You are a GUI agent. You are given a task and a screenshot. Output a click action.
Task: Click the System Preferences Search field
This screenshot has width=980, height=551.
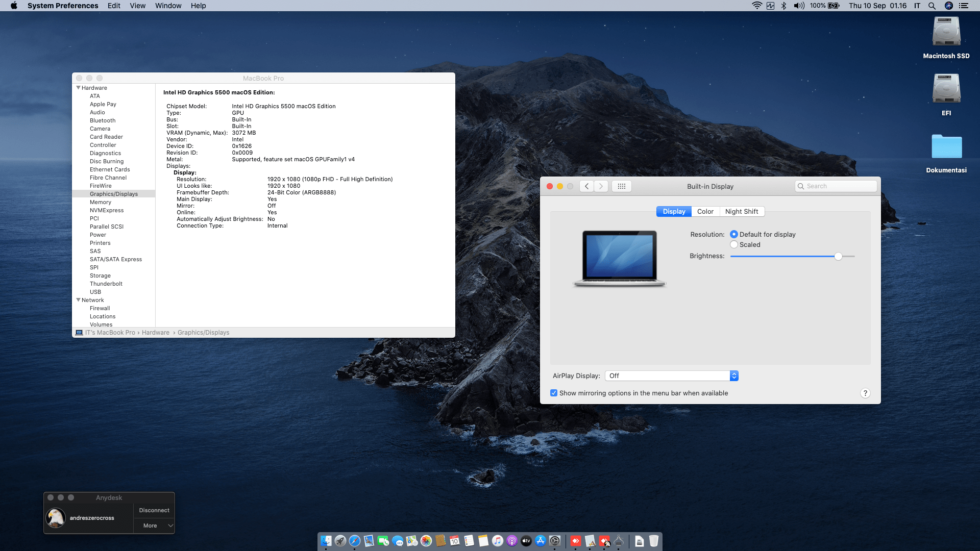pos(836,186)
